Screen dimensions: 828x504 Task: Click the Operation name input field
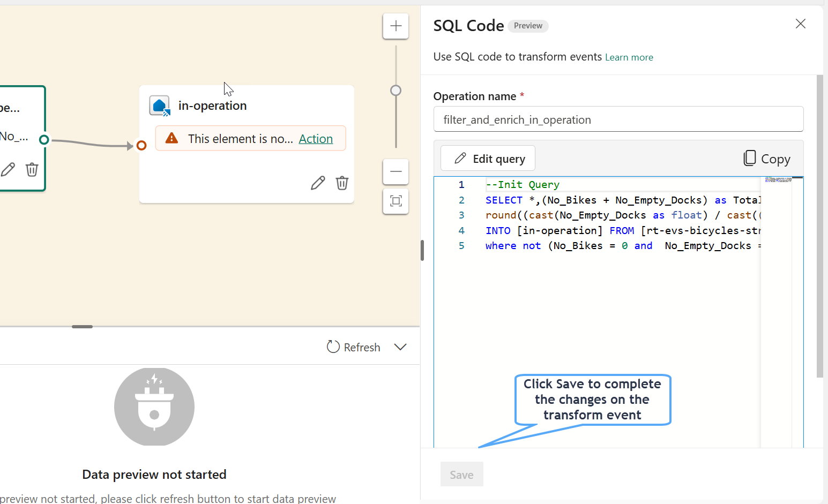618,119
